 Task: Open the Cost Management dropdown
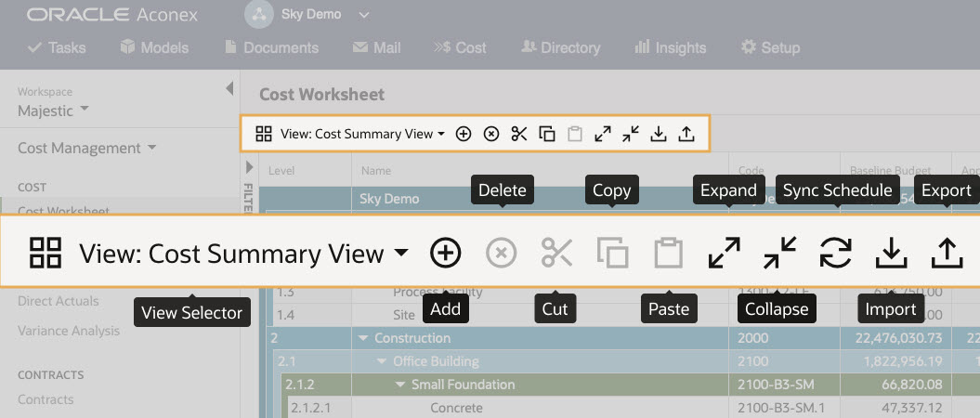87,149
